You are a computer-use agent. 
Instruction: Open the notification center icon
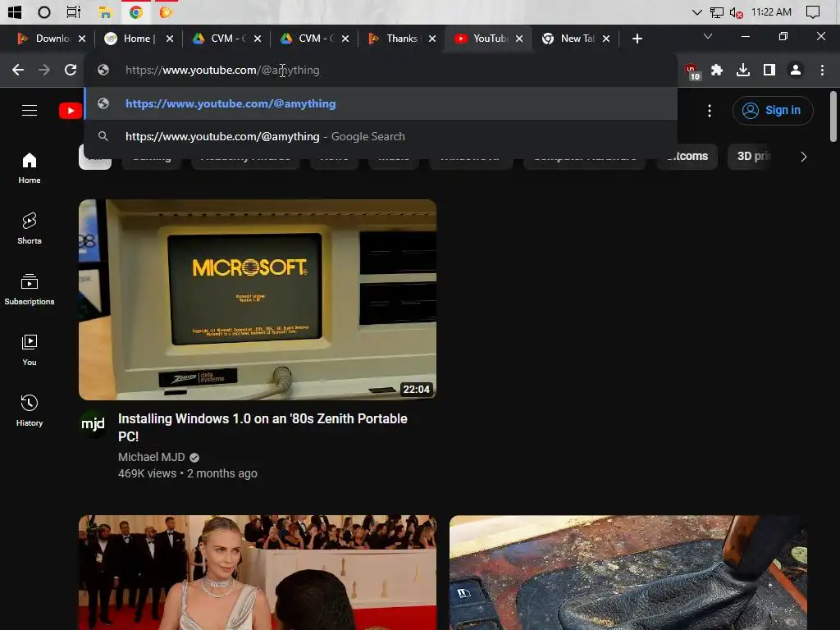point(813,11)
